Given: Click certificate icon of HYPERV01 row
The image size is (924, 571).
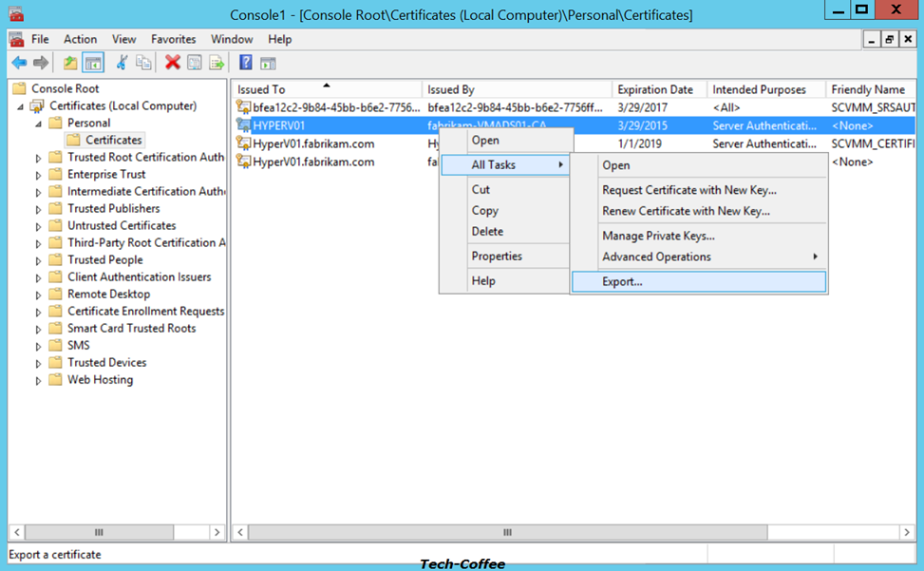Looking at the screenshot, I should pyautogui.click(x=243, y=124).
